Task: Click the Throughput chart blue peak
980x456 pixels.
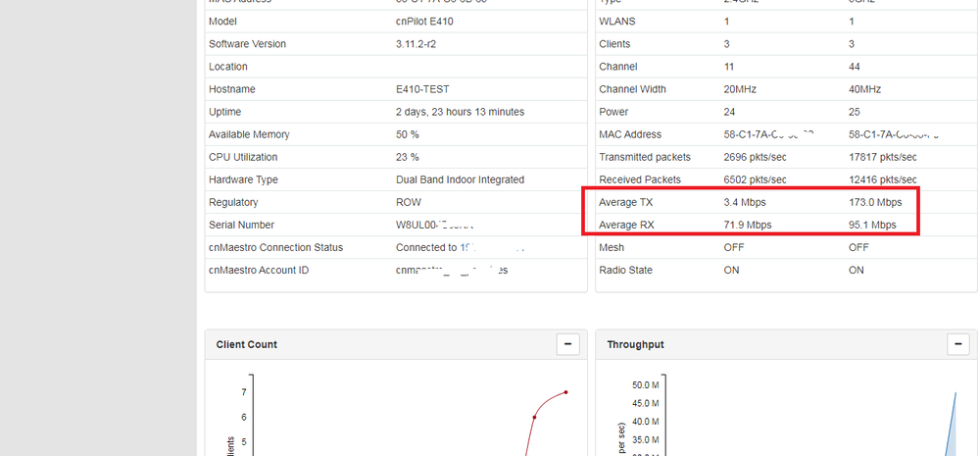Action: 955,394
